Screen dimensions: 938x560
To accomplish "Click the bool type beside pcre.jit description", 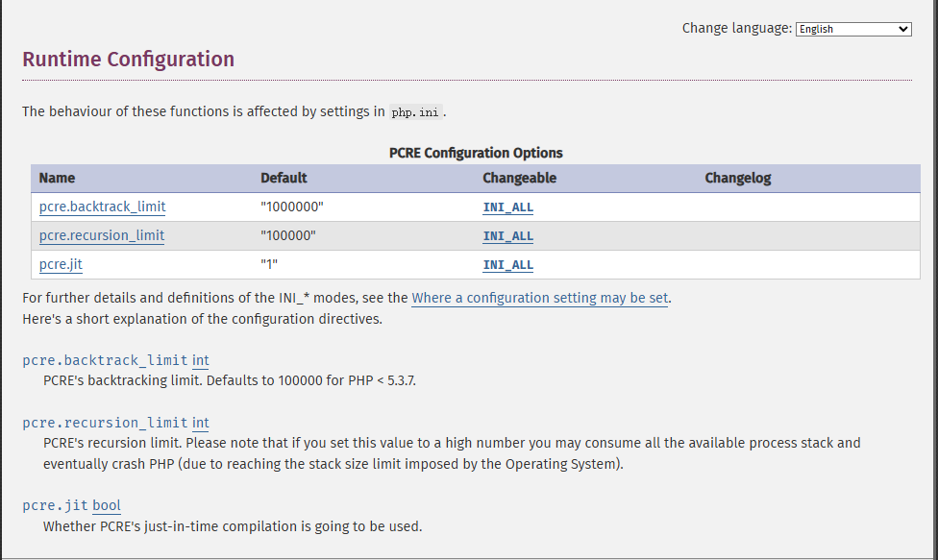I will pyautogui.click(x=106, y=505).
